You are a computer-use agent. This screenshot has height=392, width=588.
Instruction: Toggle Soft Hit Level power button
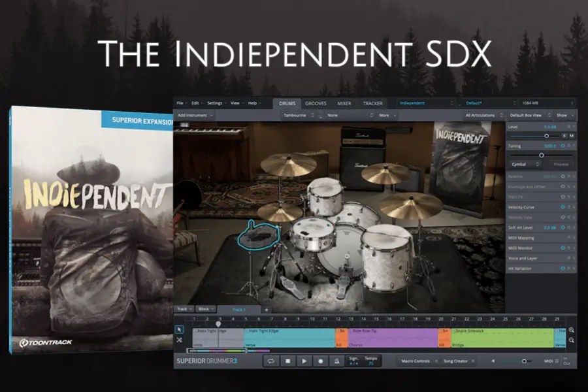563,227
